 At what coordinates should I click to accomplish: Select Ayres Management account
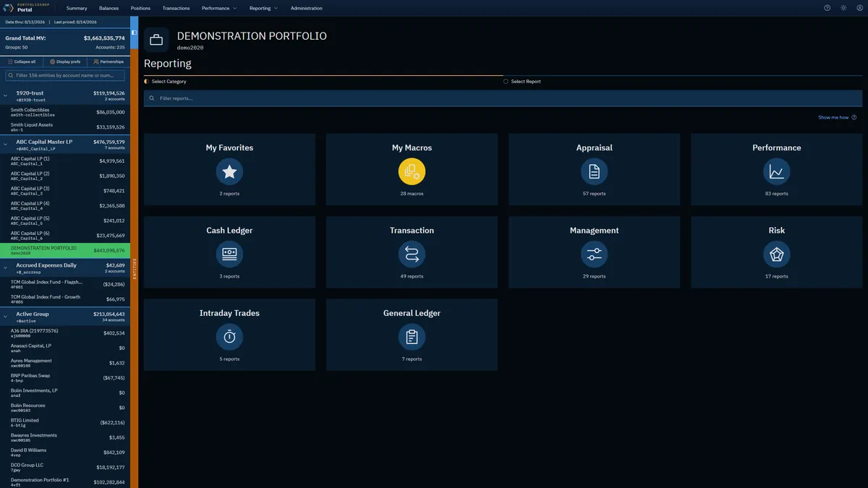65,362
